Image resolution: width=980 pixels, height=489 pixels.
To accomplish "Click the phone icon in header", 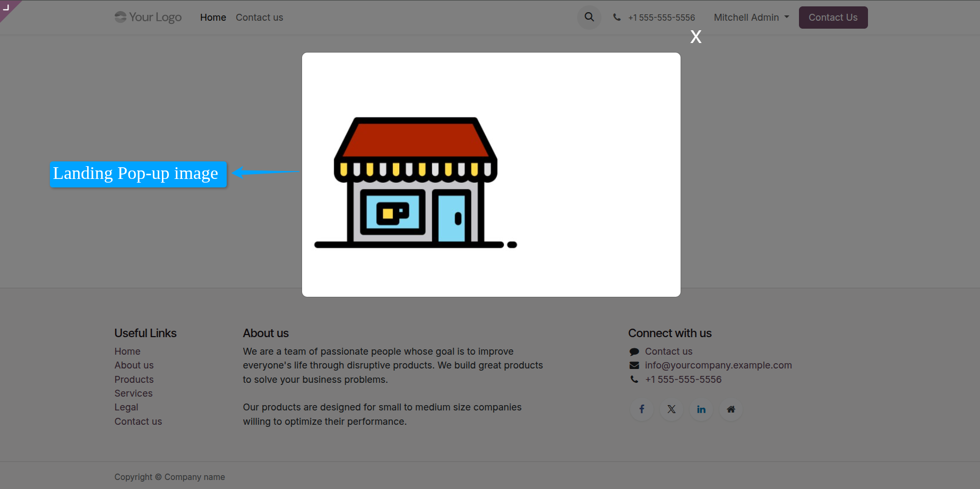I will [x=617, y=18].
